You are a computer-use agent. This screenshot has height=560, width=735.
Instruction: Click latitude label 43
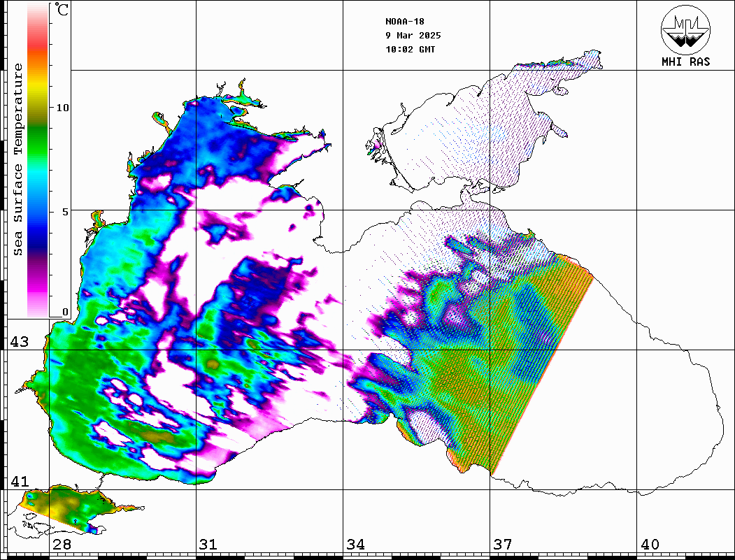click(20, 342)
